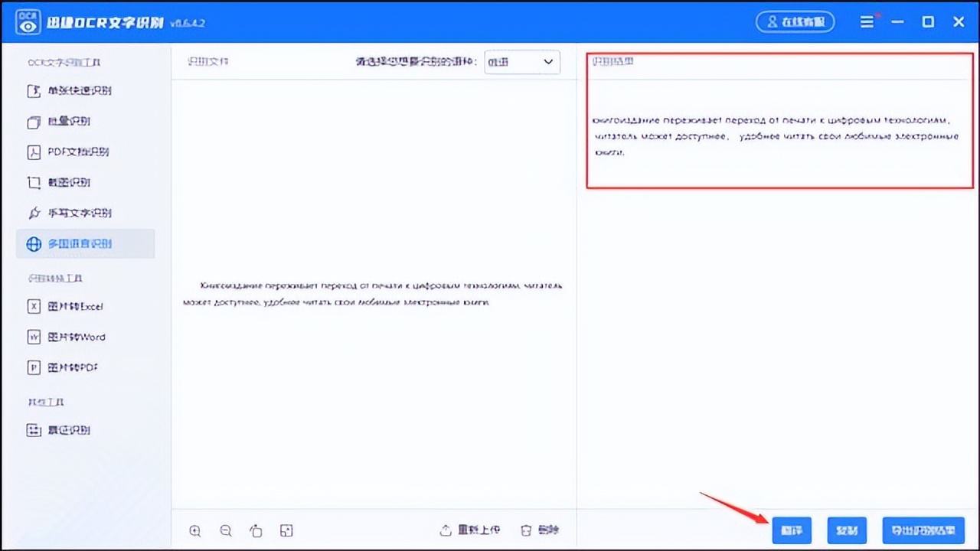Open 在线客服 online customer service

[795, 21]
